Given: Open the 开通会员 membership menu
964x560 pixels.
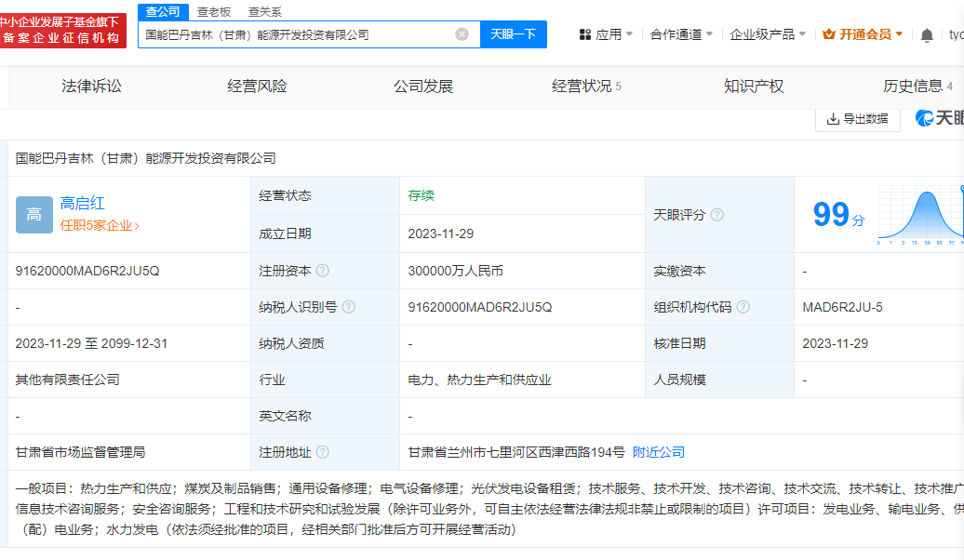Looking at the screenshot, I should tap(863, 34).
